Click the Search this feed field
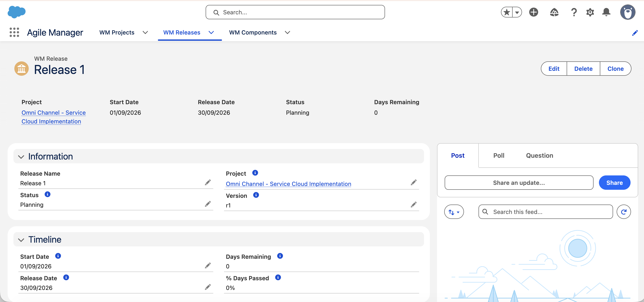644x302 pixels. pos(546,212)
